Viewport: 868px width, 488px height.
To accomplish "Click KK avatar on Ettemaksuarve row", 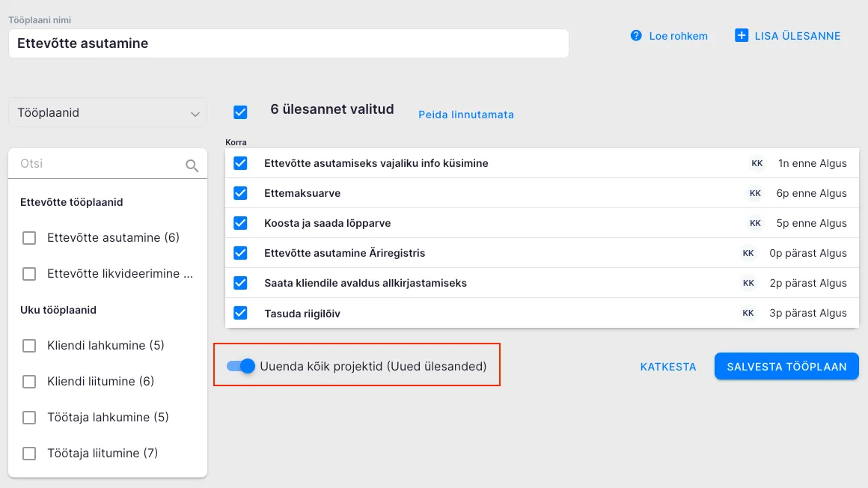I will tap(755, 193).
